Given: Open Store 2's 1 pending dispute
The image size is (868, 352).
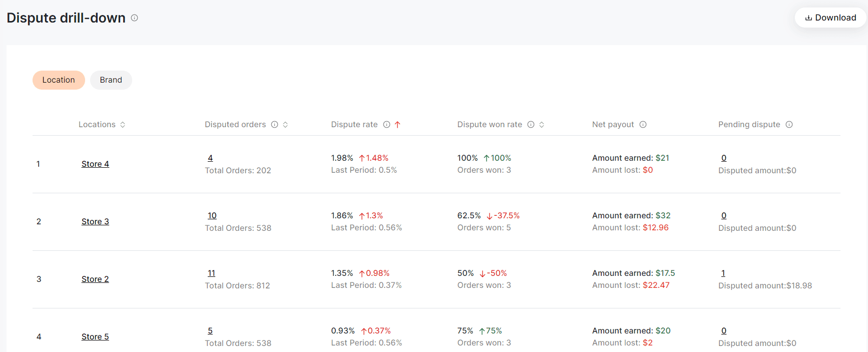Looking at the screenshot, I should pos(723,273).
